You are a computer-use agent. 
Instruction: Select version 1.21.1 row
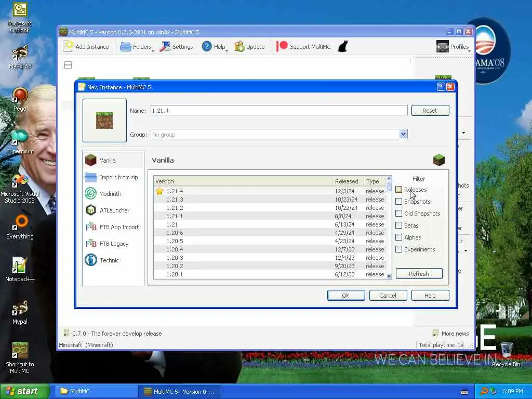click(x=270, y=216)
